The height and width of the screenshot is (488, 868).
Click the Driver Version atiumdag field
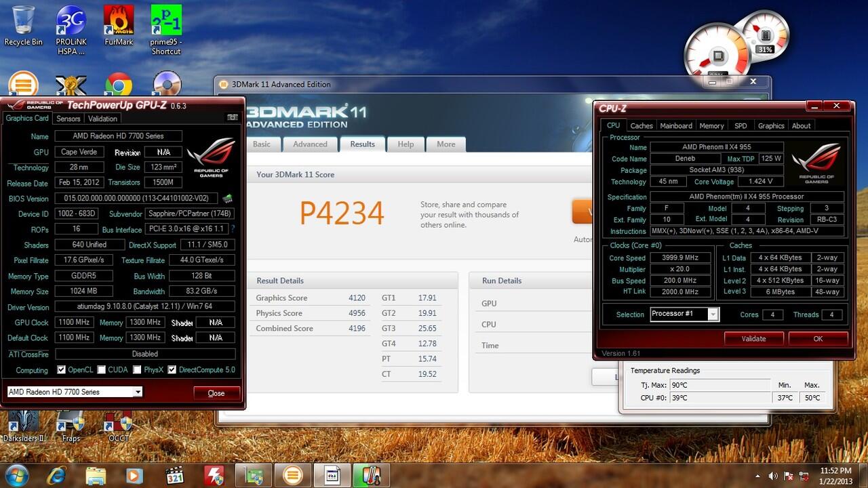tap(145, 306)
